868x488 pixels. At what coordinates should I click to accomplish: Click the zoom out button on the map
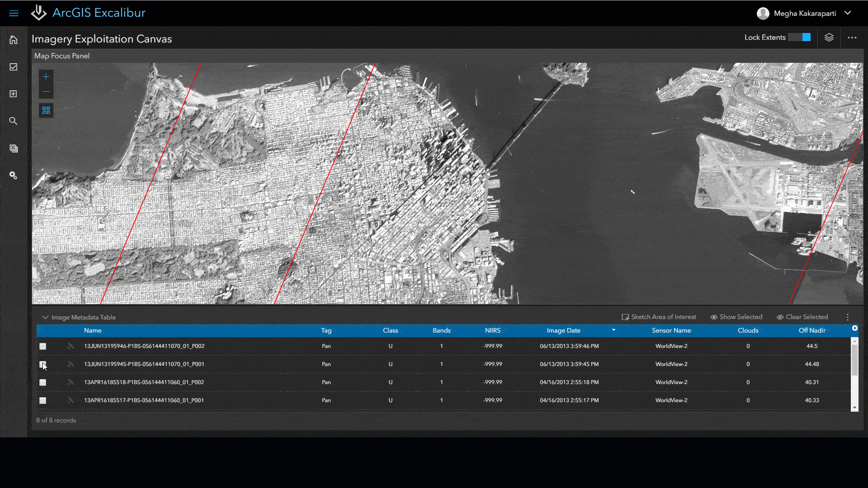click(46, 91)
